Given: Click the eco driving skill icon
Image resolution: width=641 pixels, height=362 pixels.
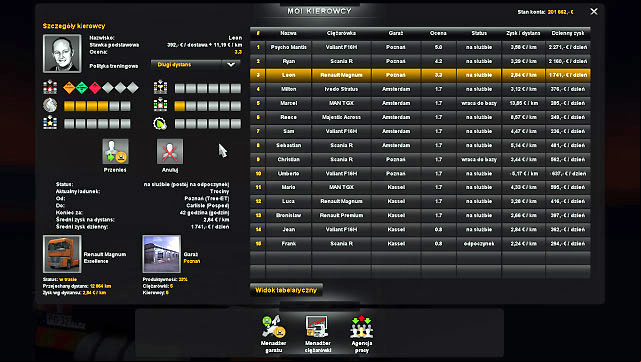Looking at the screenshot, I should pyautogui.click(x=160, y=123).
